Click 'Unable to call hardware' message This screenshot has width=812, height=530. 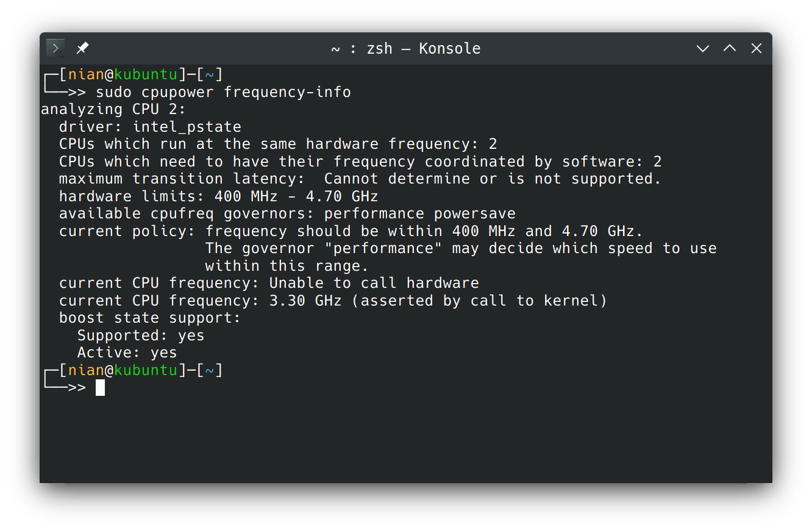pyautogui.click(x=374, y=284)
